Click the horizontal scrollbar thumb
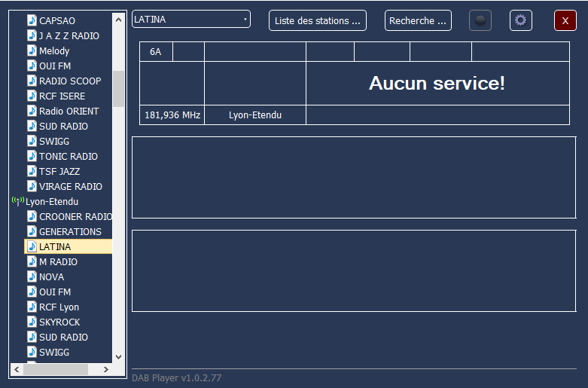 click(56, 370)
